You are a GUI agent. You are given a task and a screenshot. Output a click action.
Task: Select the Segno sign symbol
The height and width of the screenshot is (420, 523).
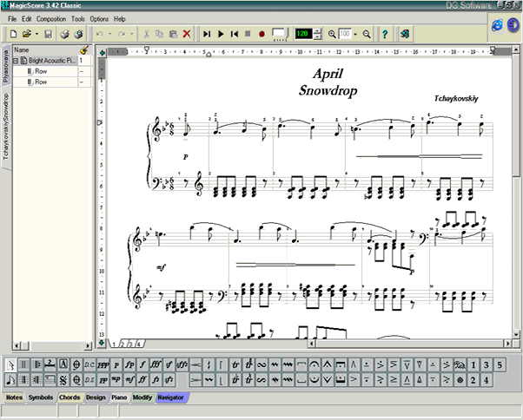[x=63, y=380]
